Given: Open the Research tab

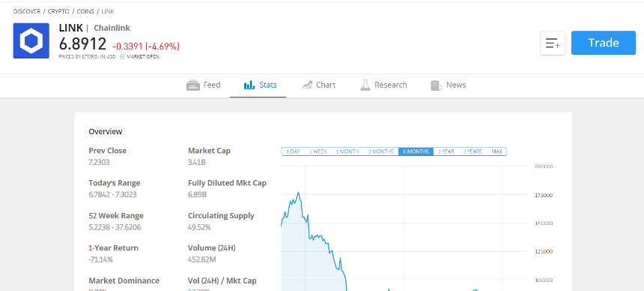Looking at the screenshot, I should 383,85.
